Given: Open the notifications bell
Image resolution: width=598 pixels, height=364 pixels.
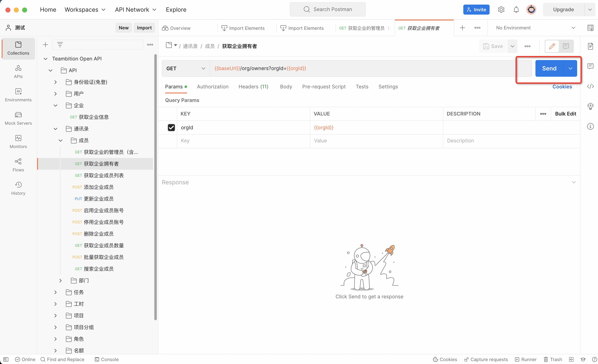Looking at the screenshot, I should (x=516, y=9).
